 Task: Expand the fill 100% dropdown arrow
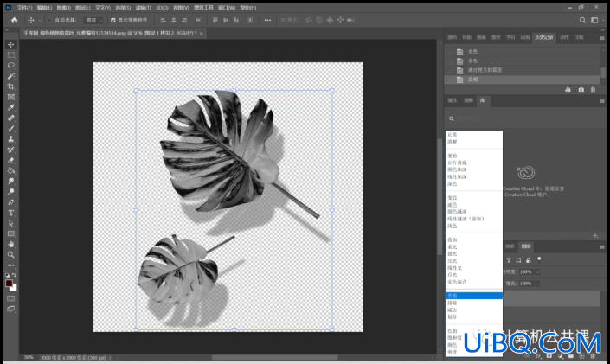pos(537,284)
